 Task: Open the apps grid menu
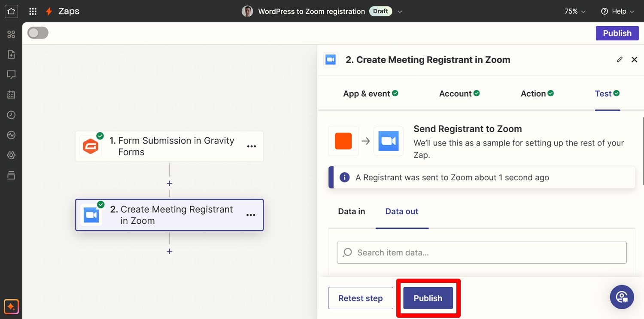tap(33, 12)
